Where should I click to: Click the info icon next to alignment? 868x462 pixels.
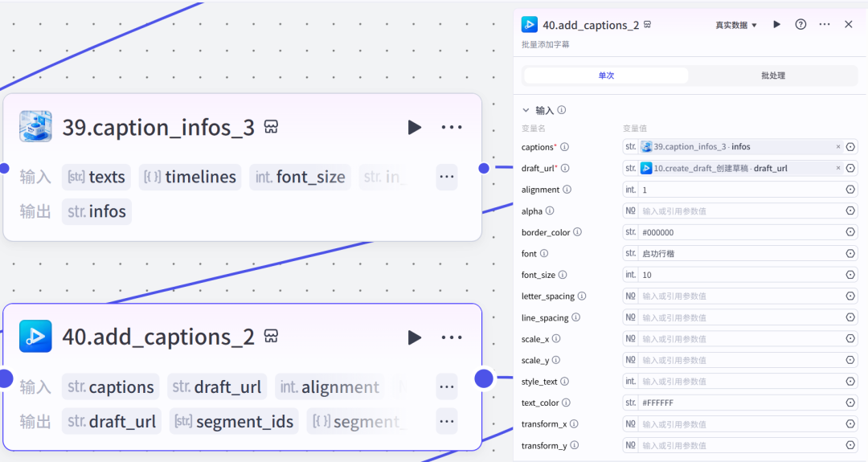point(567,190)
